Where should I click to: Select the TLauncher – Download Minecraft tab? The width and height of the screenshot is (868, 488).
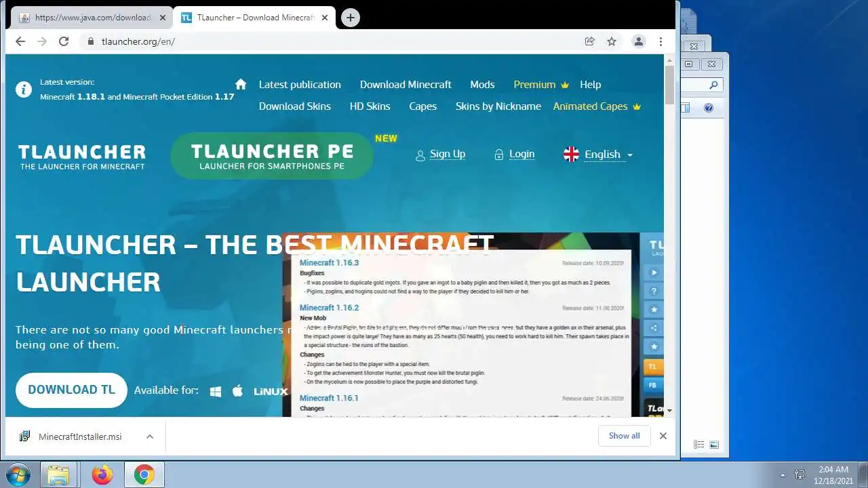[x=255, y=18]
